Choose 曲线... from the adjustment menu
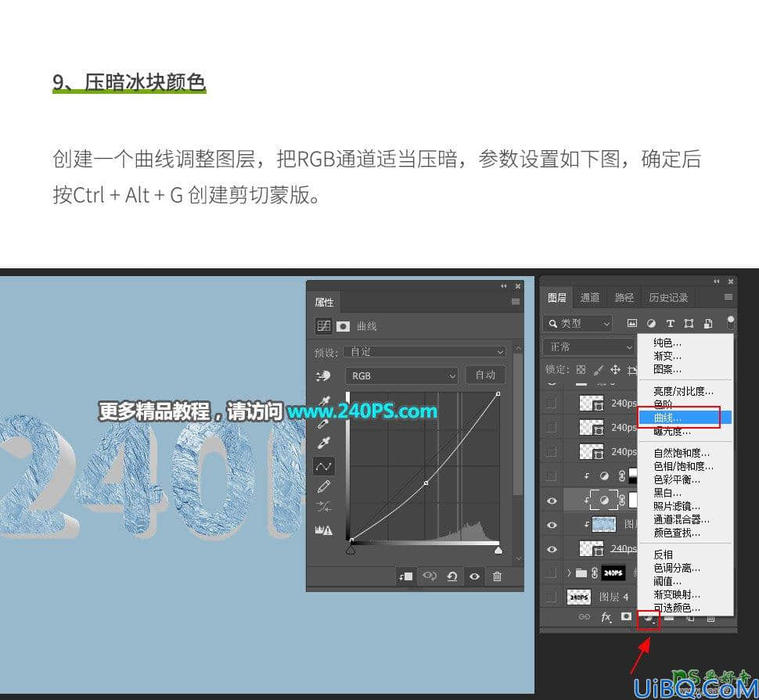This screenshot has width=759, height=700. coord(685,418)
